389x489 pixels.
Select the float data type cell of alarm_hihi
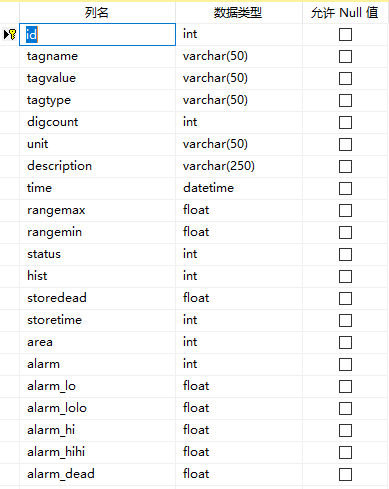click(239, 452)
